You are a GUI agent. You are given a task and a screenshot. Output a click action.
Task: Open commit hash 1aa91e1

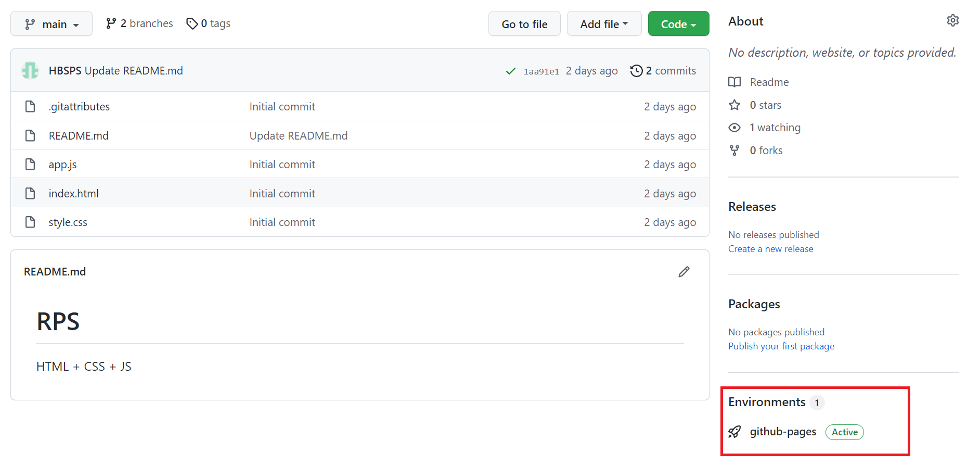(541, 71)
